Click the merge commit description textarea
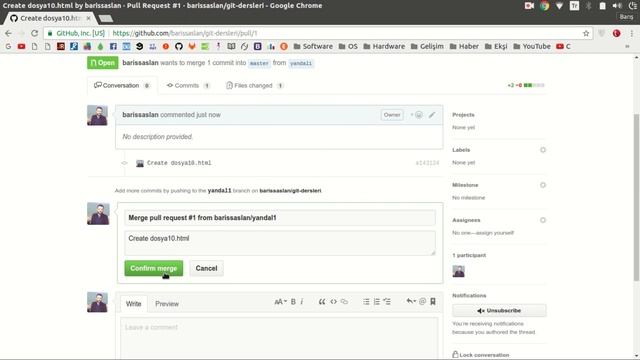The height and width of the screenshot is (360, 640). [280, 243]
